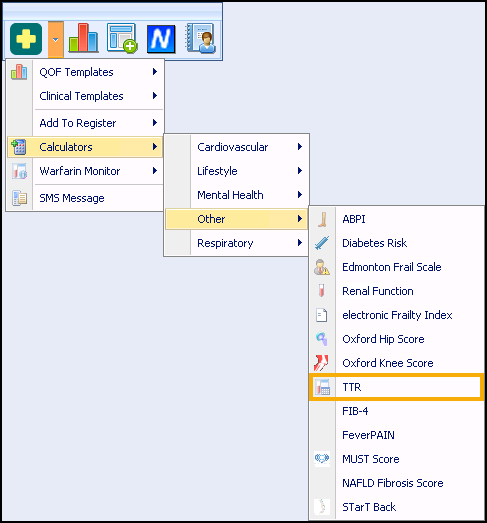Open the Warfarin Monitor submenu
Image resolution: width=487 pixels, height=523 pixels.
point(85,171)
